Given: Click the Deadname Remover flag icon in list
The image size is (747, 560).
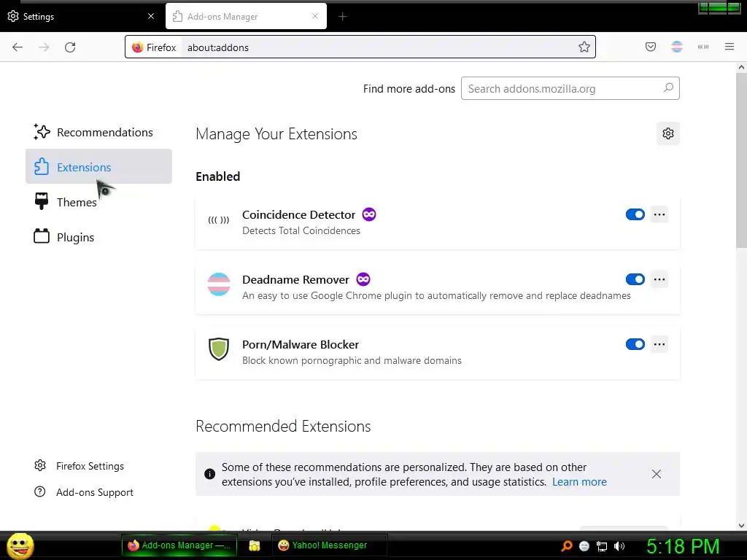Looking at the screenshot, I should (x=219, y=284).
